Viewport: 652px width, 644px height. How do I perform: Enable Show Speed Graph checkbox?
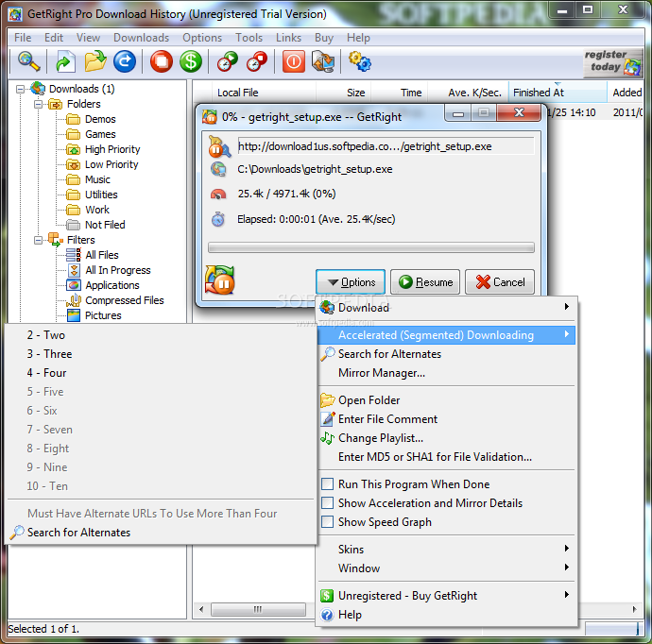click(x=328, y=522)
